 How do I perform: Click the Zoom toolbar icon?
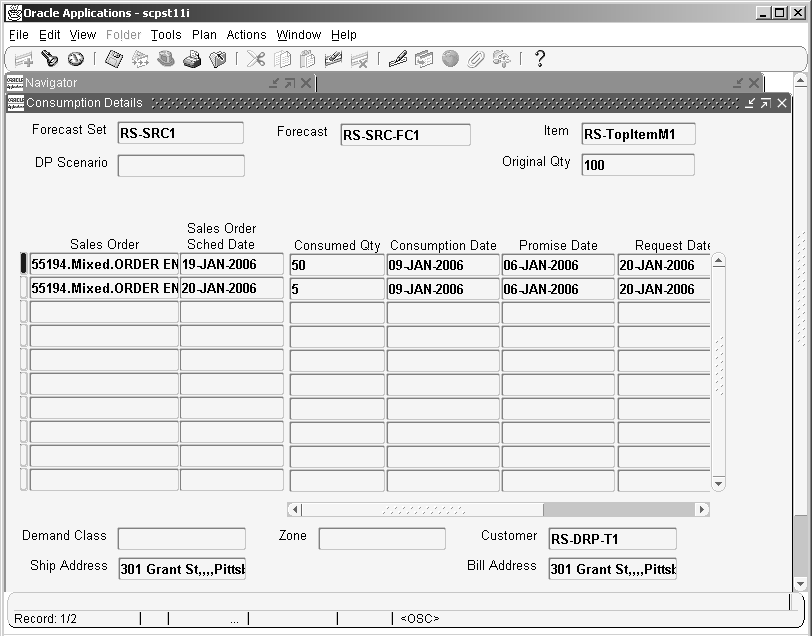[424, 59]
